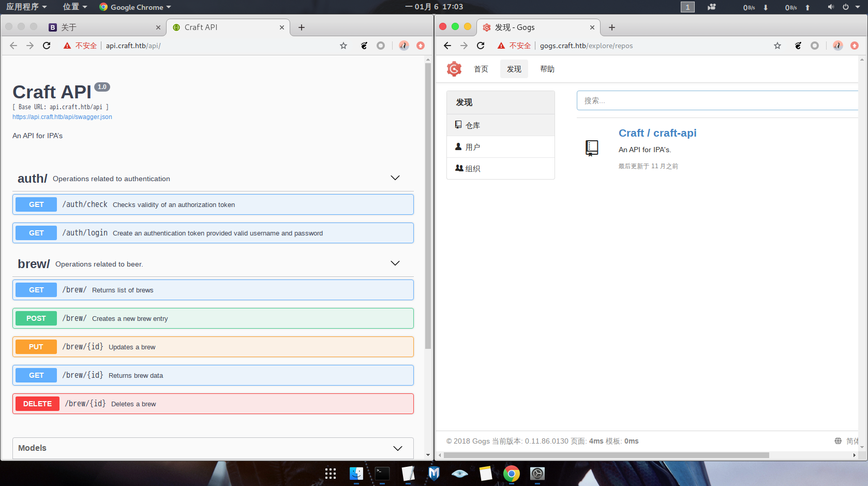
Task: Reload the Gogs explore page
Action: 481,46
